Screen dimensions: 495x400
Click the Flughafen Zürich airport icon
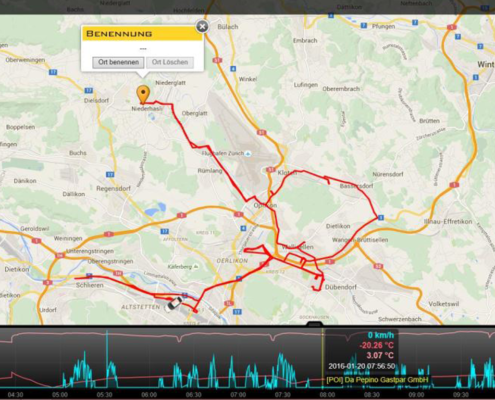(247, 154)
